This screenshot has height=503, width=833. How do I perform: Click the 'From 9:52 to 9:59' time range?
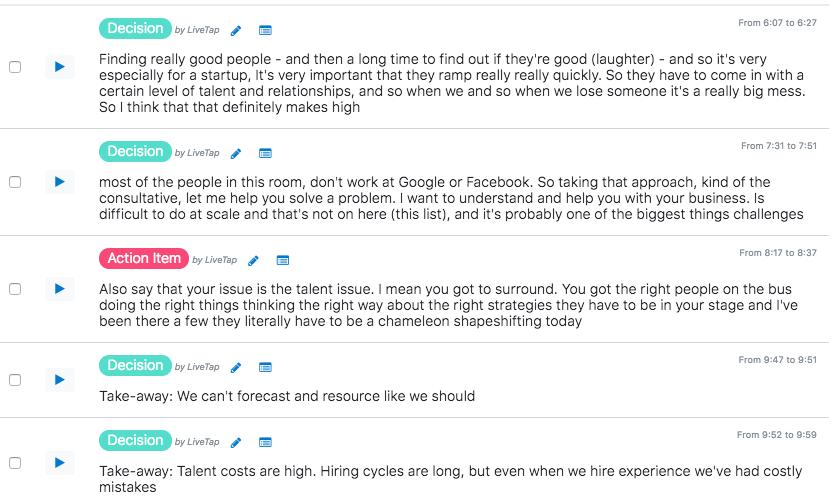pyautogui.click(x=778, y=435)
